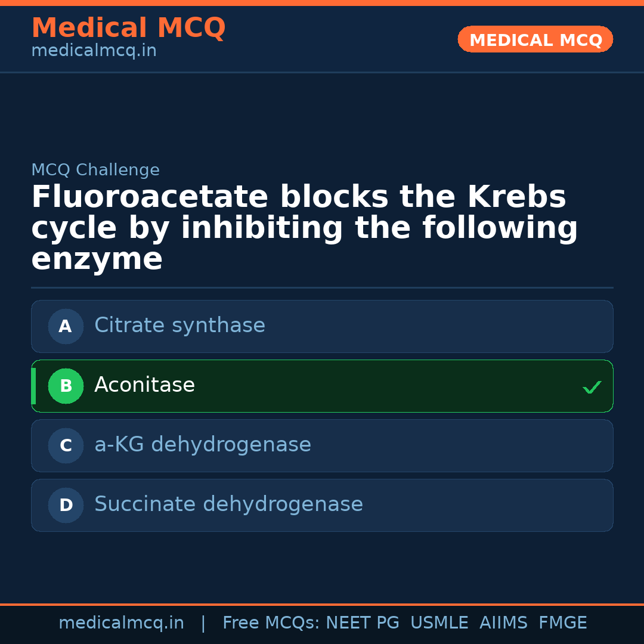Click the green "B" circle badge
This screenshot has width=644, height=644.
tap(66, 386)
